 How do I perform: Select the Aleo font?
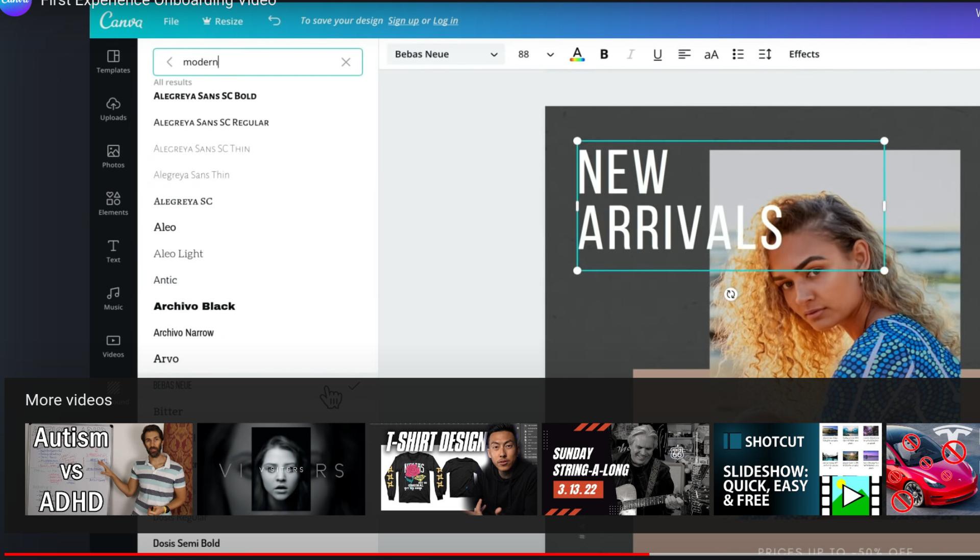165,227
